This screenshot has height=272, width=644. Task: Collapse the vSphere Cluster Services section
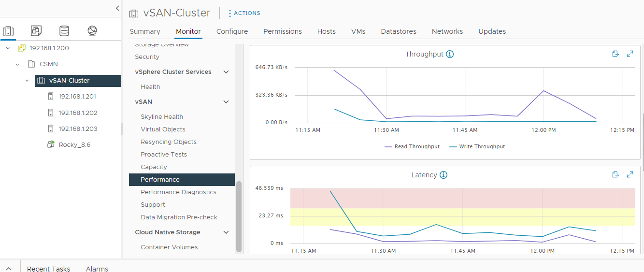pyautogui.click(x=226, y=72)
